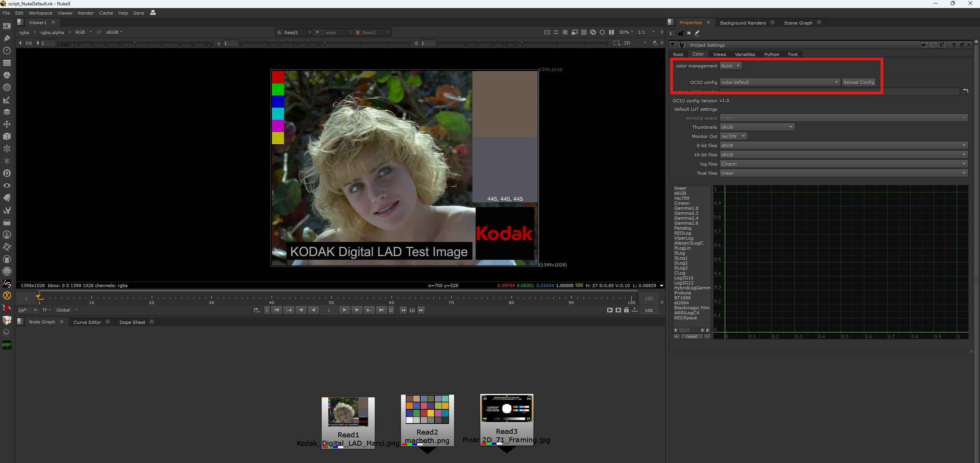Image resolution: width=980 pixels, height=463 pixels.
Task: Go to the last frame
Action: 381,310
